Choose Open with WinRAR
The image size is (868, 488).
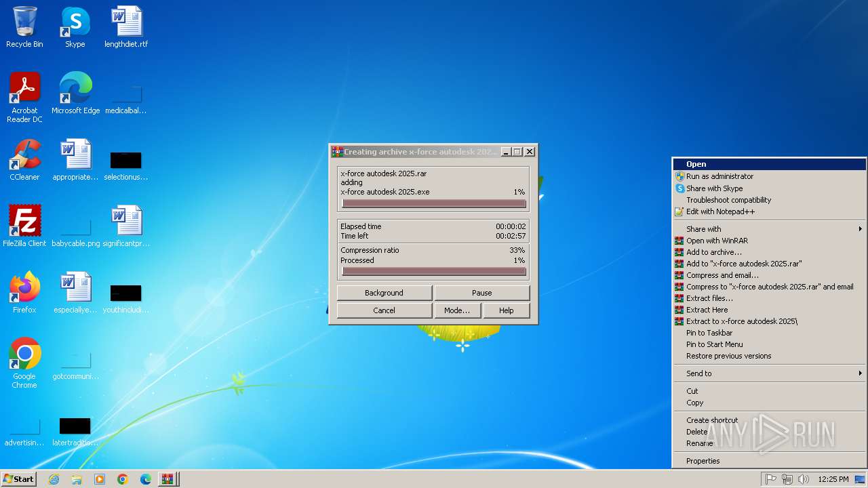click(x=769, y=241)
